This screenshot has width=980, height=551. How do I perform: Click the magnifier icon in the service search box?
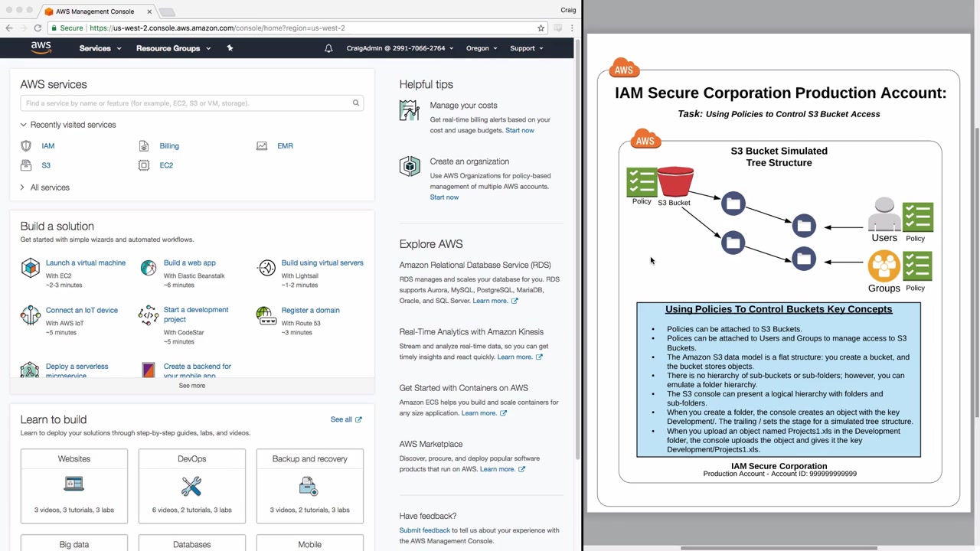[356, 103]
